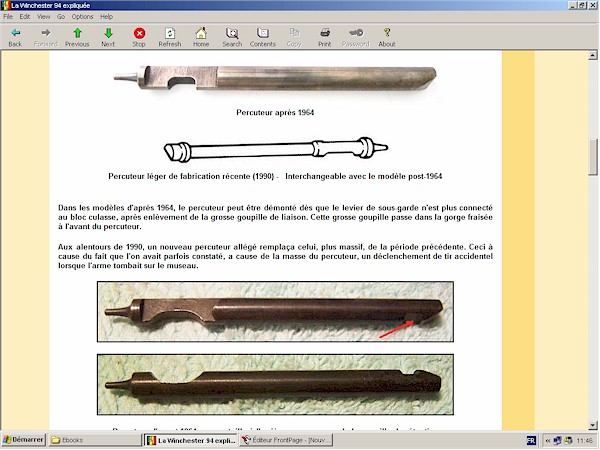
Task: Click the first system tray icon next to the chevron
Action: tap(558, 440)
